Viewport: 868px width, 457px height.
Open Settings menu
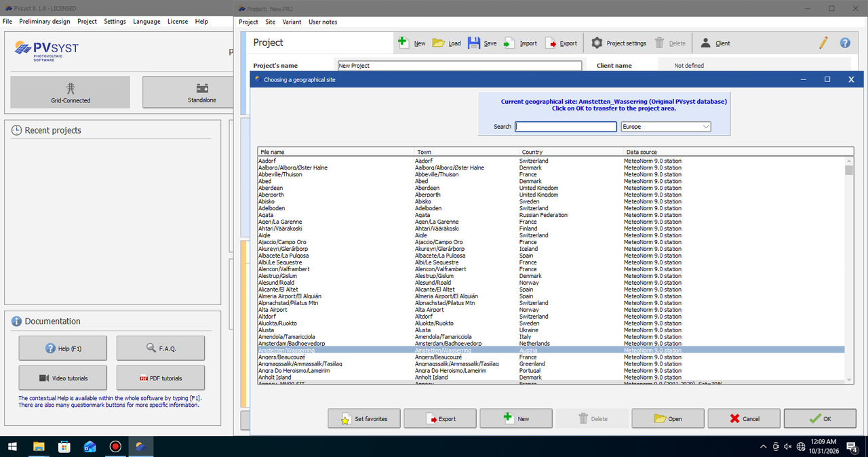[115, 22]
